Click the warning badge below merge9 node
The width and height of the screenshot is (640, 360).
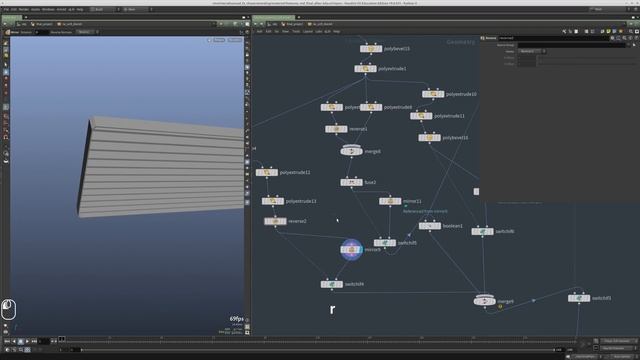click(x=500, y=307)
